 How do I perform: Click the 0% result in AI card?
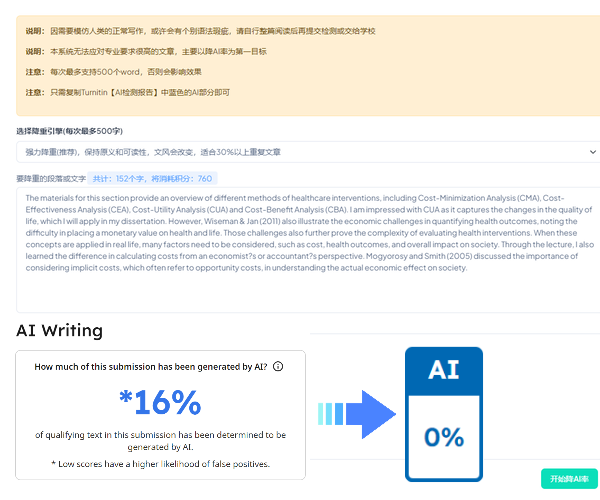click(x=444, y=436)
